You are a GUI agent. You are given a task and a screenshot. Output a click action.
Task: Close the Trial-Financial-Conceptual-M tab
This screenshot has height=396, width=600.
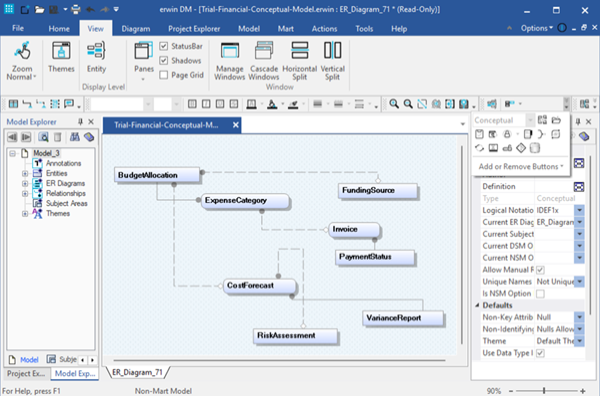click(x=236, y=125)
